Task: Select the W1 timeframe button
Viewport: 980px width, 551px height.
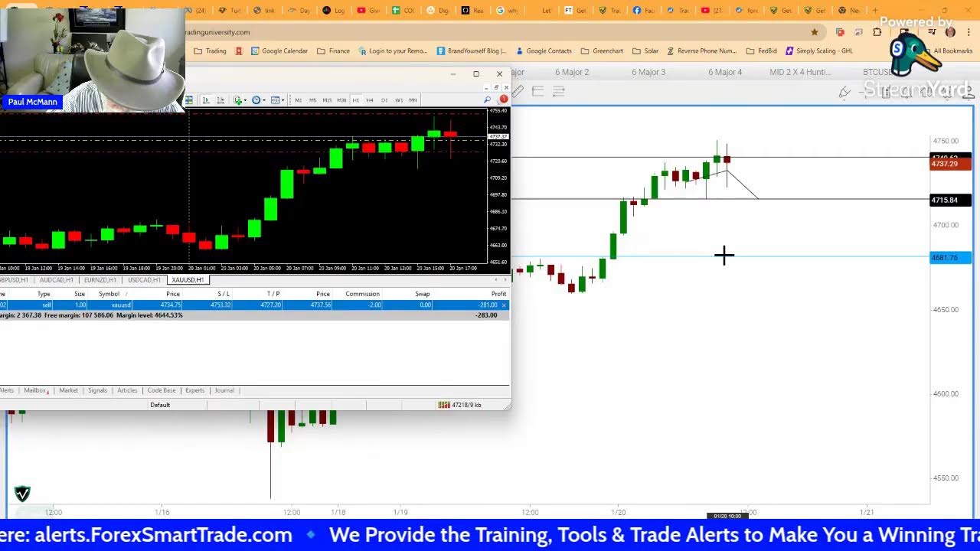Action: point(399,100)
